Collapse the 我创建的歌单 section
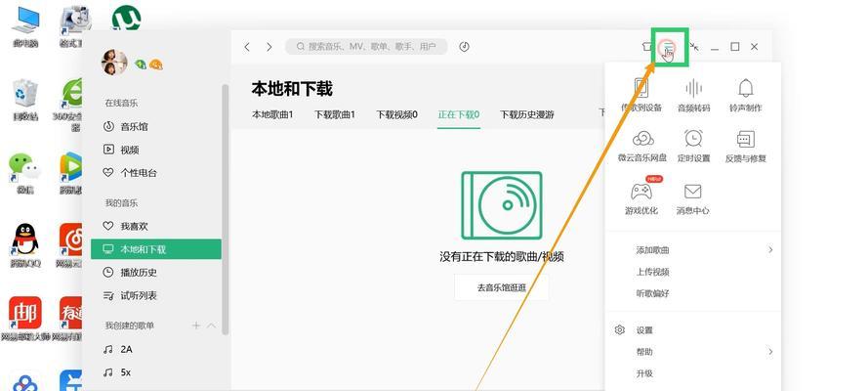The height and width of the screenshot is (391, 868). tap(212, 326)
